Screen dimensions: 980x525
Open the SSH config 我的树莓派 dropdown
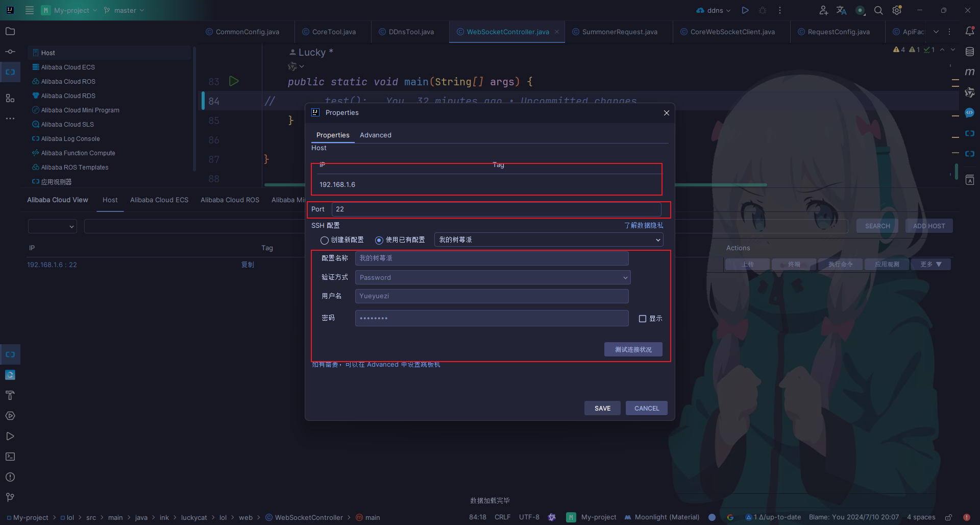tap(549, 240)
